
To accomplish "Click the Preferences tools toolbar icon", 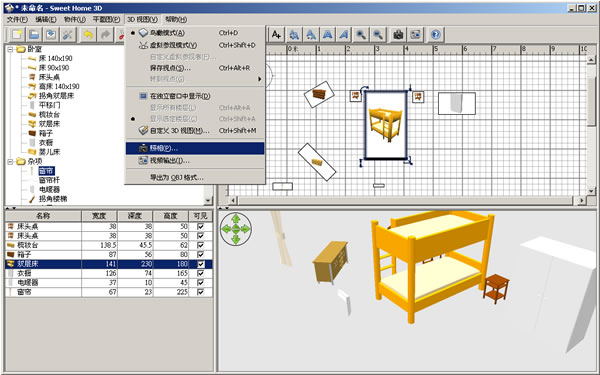I will (x=68, y=35).
